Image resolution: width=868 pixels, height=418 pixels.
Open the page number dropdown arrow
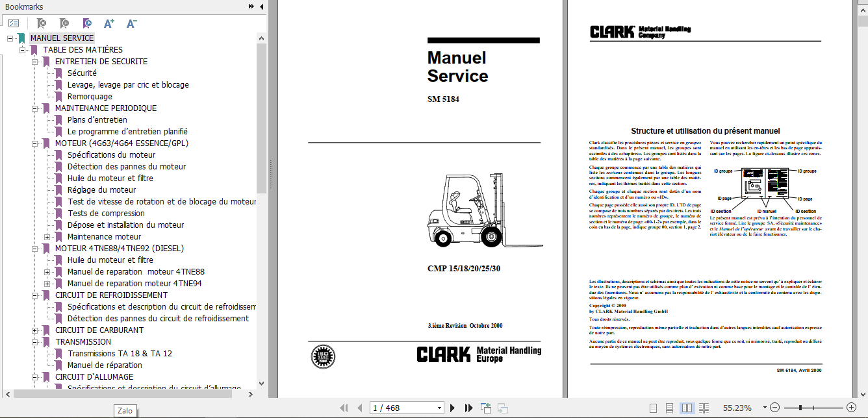440,408
